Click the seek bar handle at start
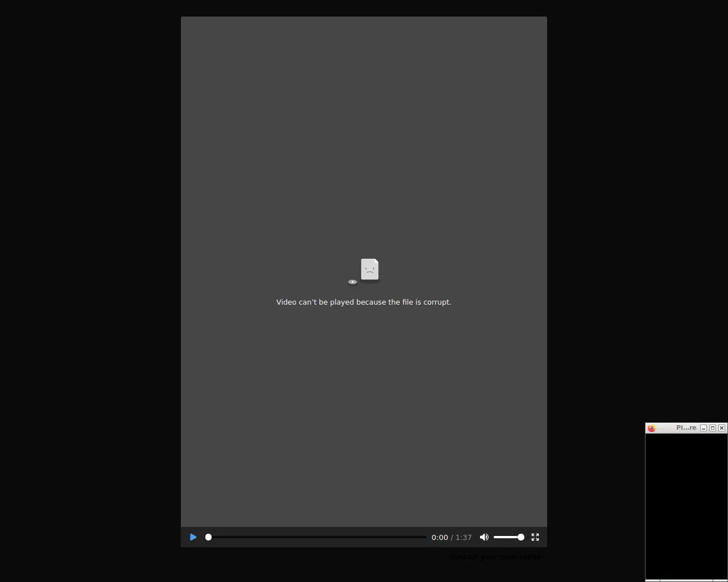 pos(208,537)
